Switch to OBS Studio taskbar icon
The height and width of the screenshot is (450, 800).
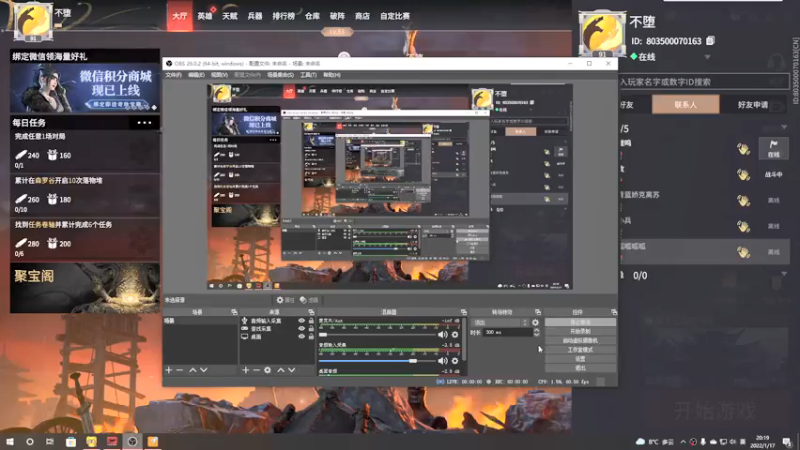point(132,441)
